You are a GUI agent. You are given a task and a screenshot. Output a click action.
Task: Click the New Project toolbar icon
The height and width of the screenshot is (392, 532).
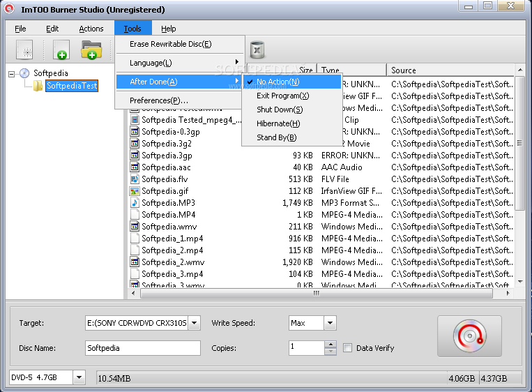tap(24, 50)
